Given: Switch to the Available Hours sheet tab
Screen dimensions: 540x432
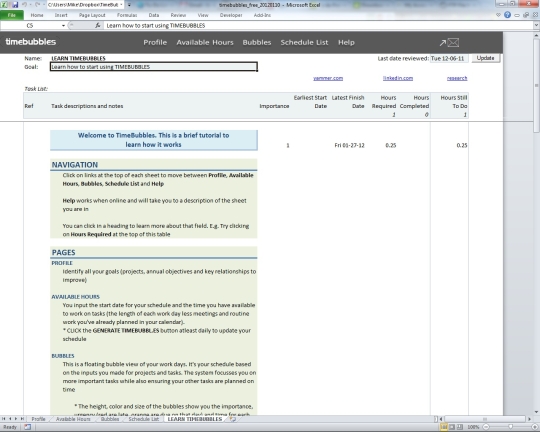Looking at the screenshot, I should point(73,419).
